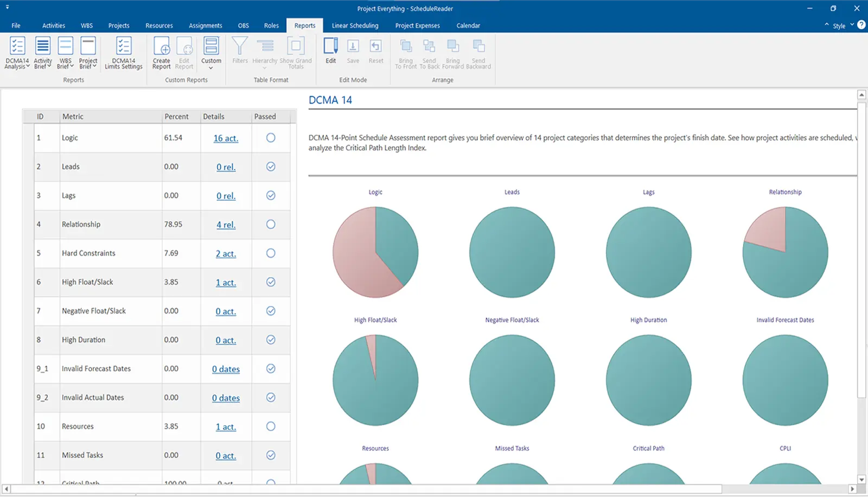This screenshot has width=868, height=497.
Task: Toggle the Passed circle for Hard Constraints
Action: point(271,253)
